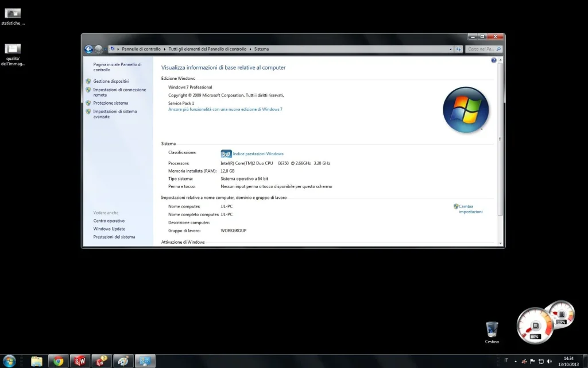588x368 pixels.
Task: Click the 5,9 performance rating badge
Action: 226,154
